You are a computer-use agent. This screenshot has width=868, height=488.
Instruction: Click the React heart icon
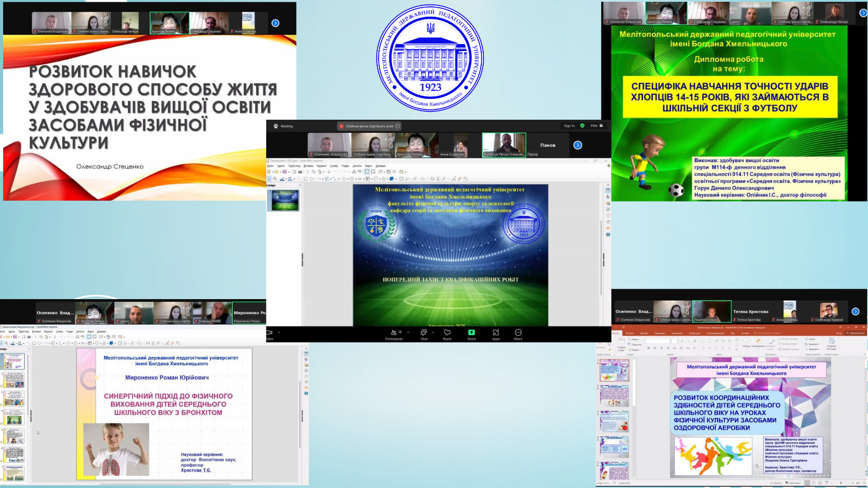click(447, 333)
